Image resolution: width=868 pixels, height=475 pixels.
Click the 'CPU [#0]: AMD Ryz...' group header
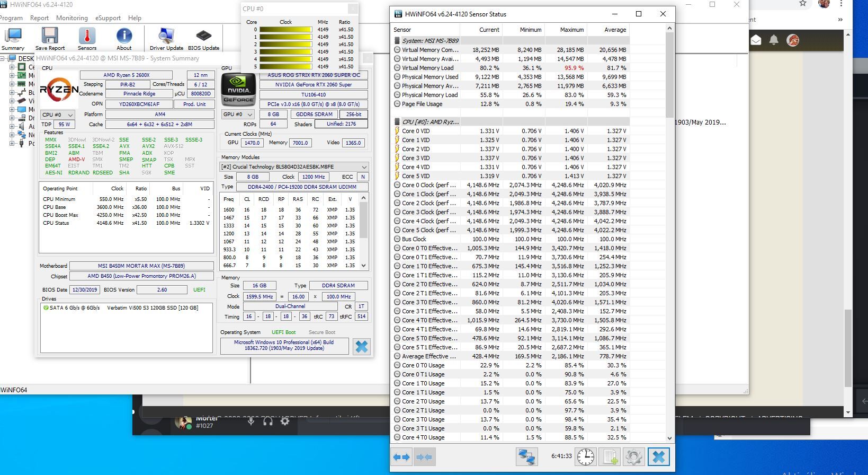pos(511,122)
